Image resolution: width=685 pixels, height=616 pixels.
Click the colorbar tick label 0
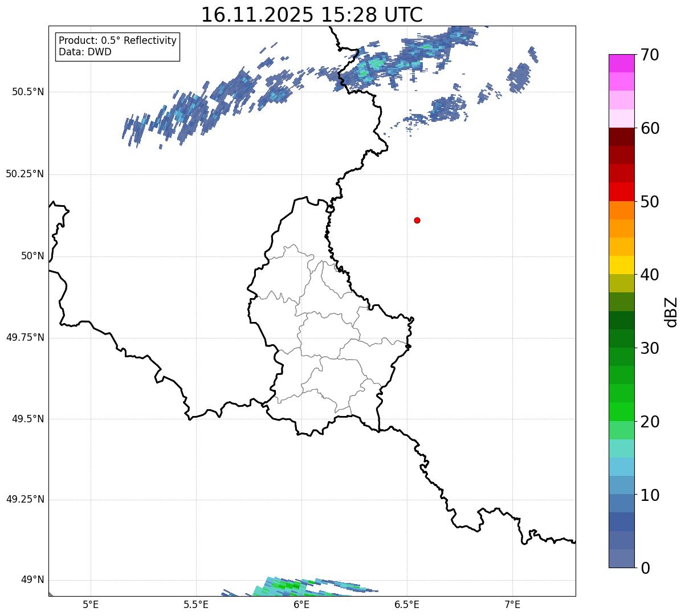coord(645,568)
